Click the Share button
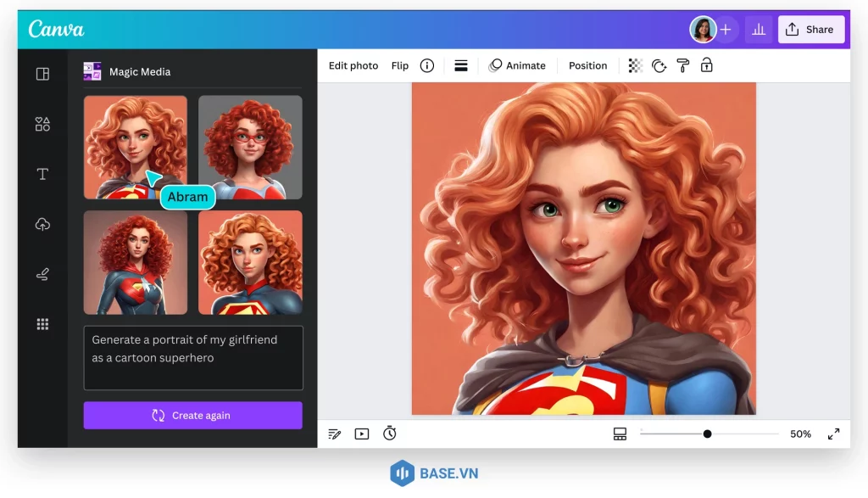This screenshot has width=868, height=498. 811,30
